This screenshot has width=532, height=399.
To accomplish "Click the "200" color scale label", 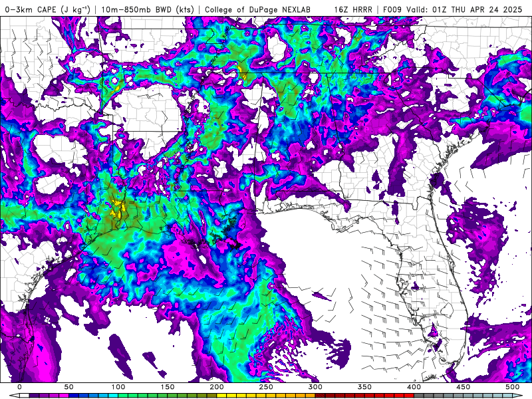I will [217, 387].
